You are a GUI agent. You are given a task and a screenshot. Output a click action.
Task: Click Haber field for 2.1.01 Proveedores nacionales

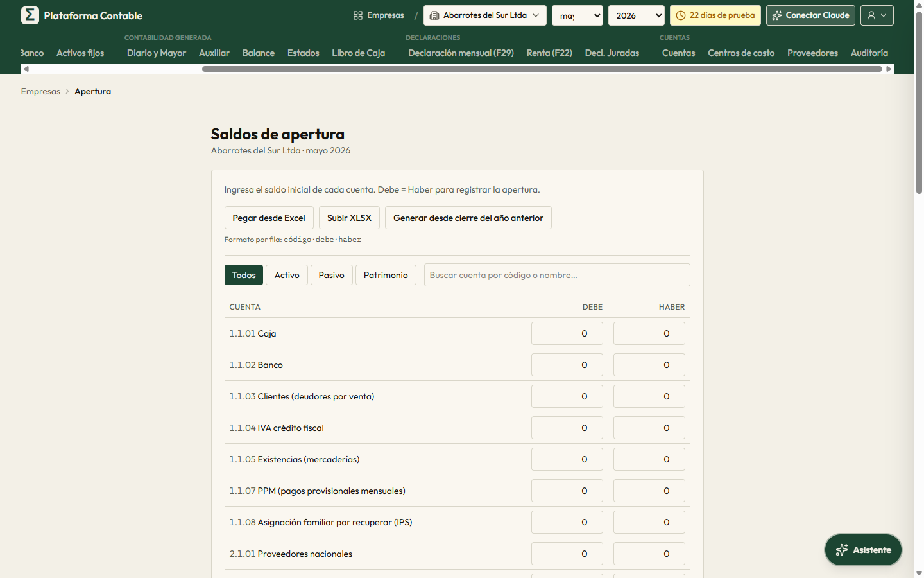649,554
